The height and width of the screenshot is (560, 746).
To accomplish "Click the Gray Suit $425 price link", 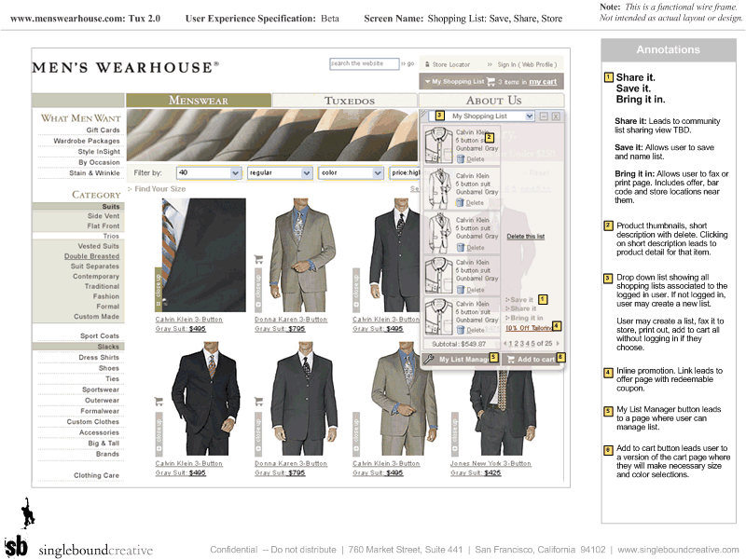I will 476,472.
